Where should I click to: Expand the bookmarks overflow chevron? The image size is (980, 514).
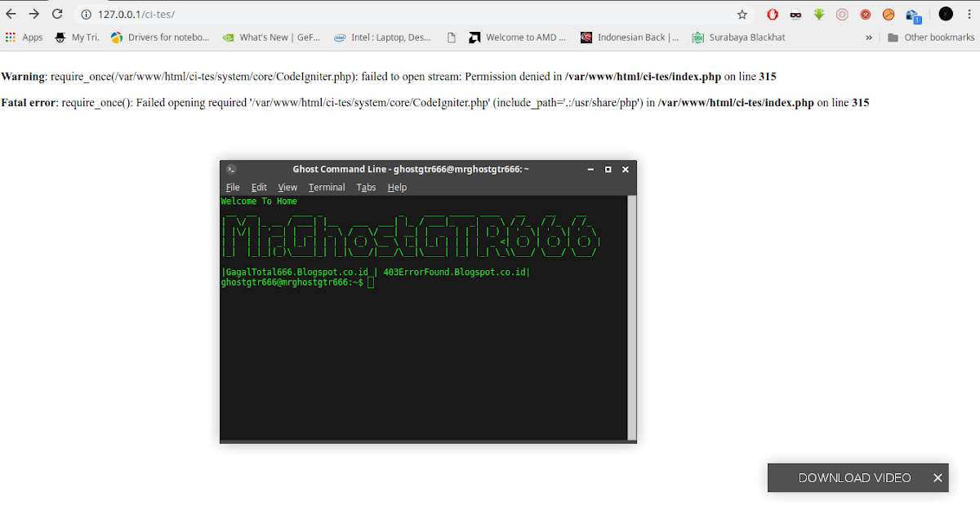pos(868,37)
